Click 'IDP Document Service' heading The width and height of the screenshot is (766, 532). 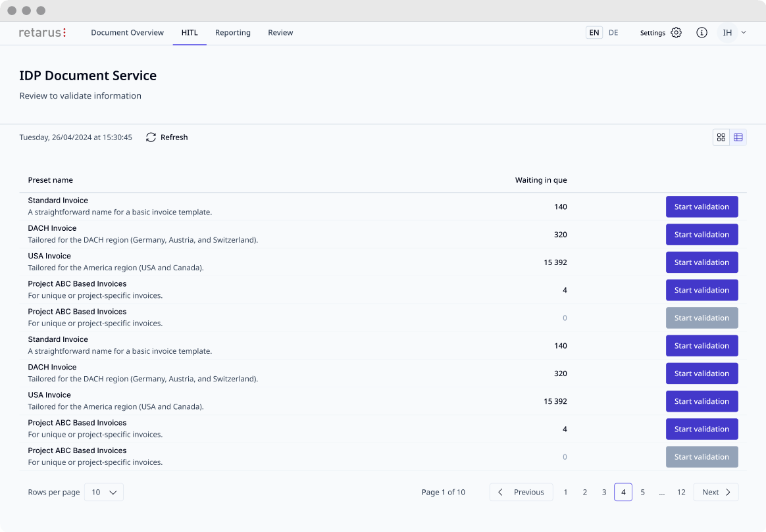(88, 76)
